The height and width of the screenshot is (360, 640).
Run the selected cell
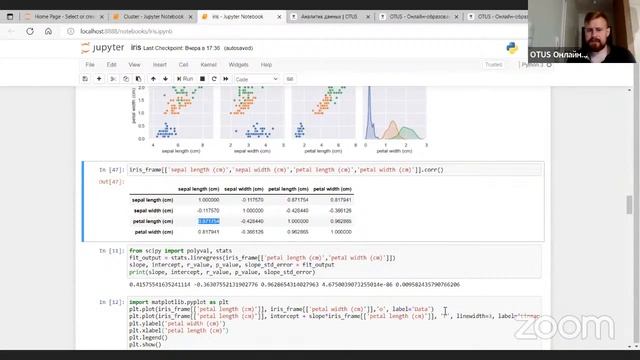coord(185,79)
